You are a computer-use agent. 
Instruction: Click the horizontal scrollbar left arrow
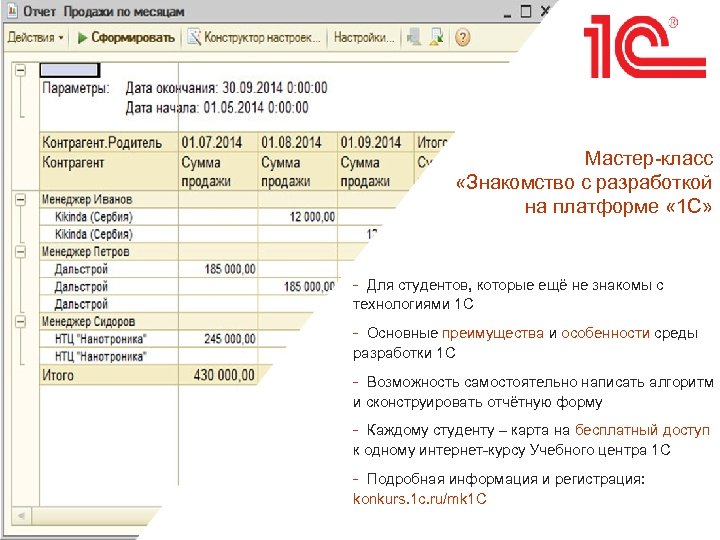pos(21,516)
